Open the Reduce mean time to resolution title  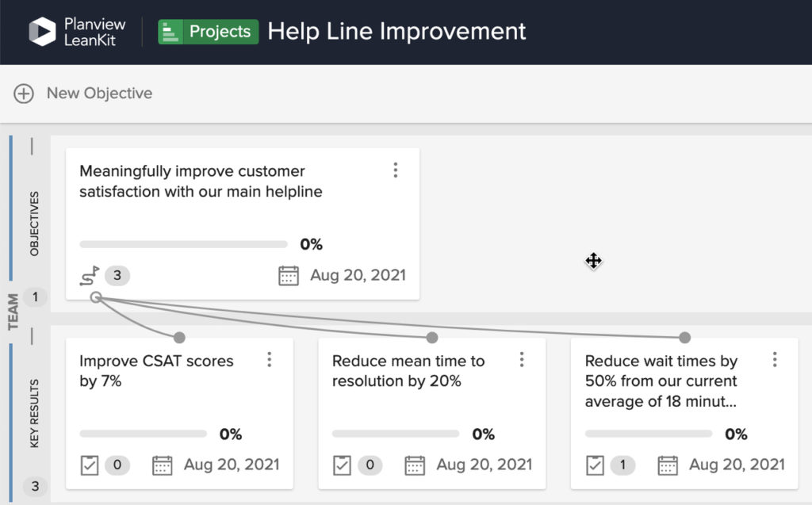coord(408,371)
